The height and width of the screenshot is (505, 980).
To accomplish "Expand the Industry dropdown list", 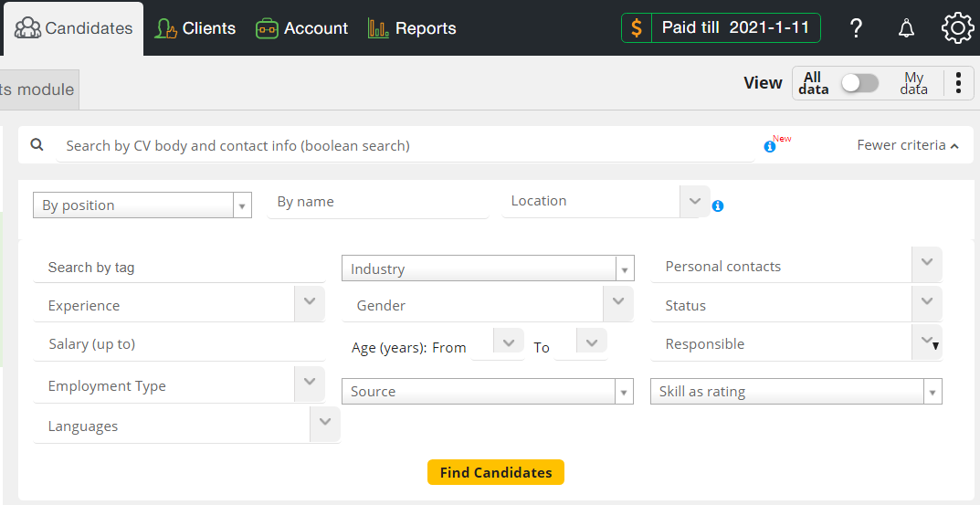I will click(625, 269).
